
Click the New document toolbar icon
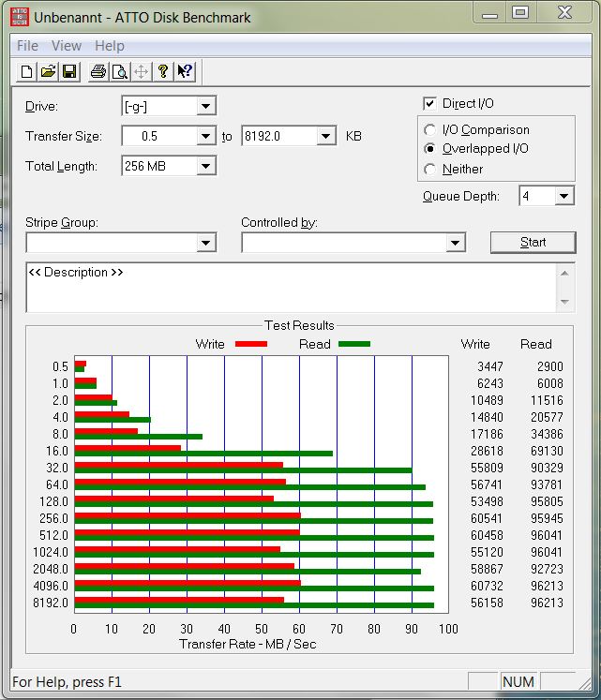[x=26, y=71]
